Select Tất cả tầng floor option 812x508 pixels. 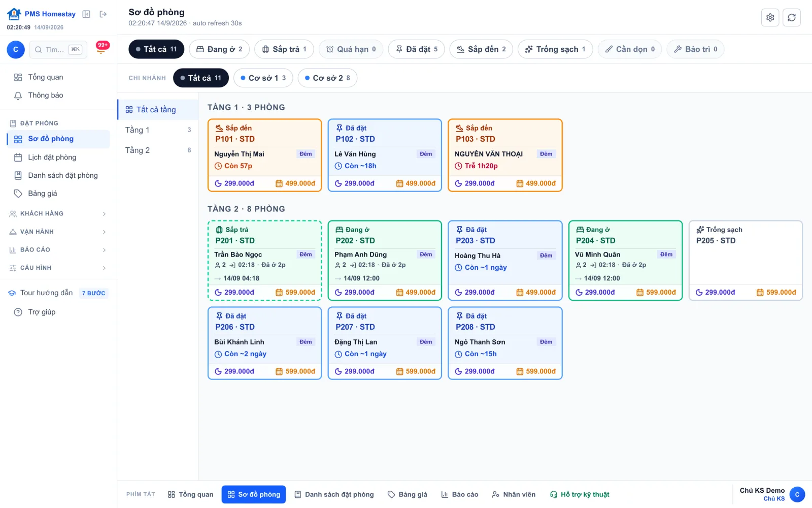point(158,110)
